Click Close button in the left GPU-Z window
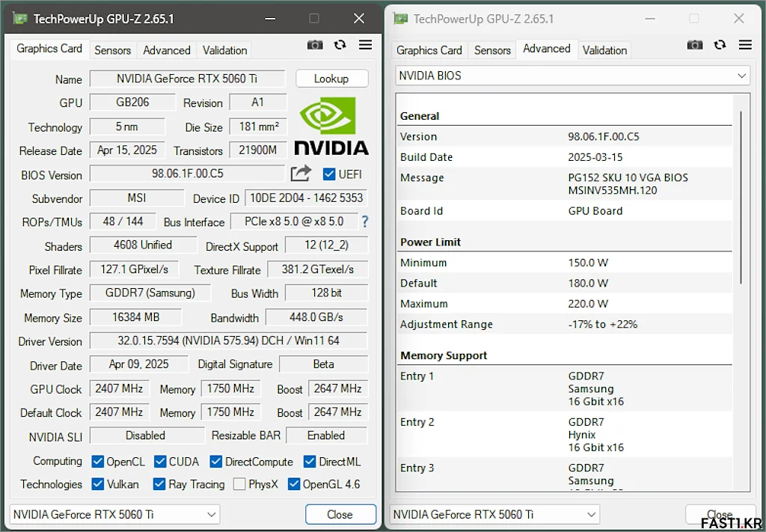The height and width of the screenshot is (532, 766). (x=340, y=514)
